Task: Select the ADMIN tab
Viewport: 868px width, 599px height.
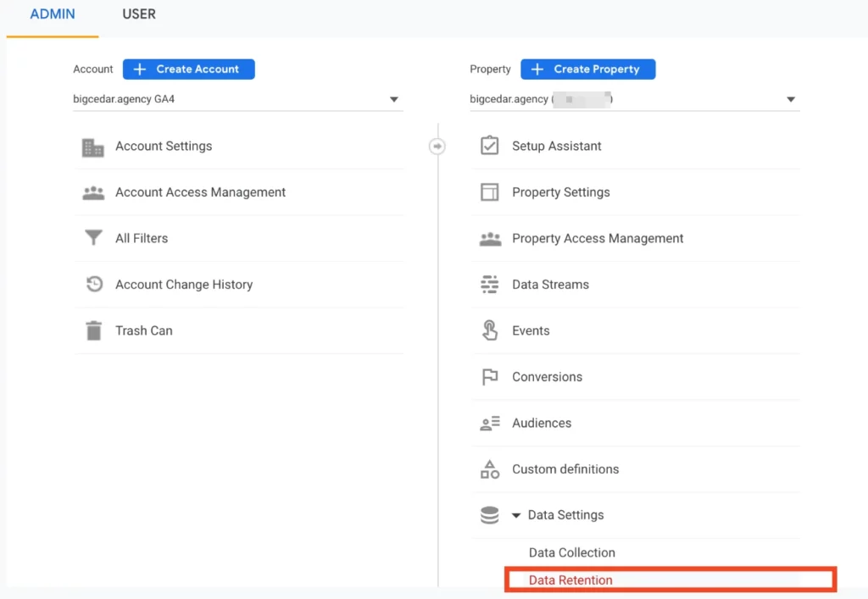Action: tap(53, 14)
